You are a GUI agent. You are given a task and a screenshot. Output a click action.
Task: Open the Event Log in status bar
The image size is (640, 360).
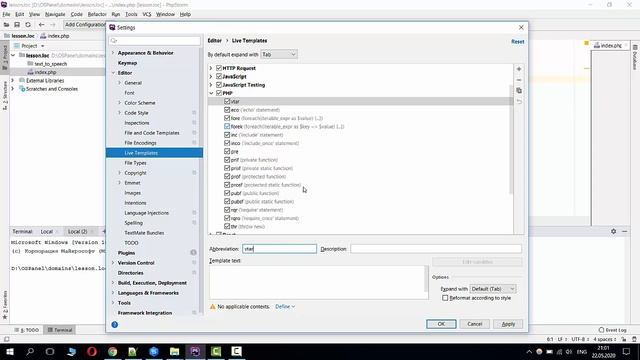[613, 330]
